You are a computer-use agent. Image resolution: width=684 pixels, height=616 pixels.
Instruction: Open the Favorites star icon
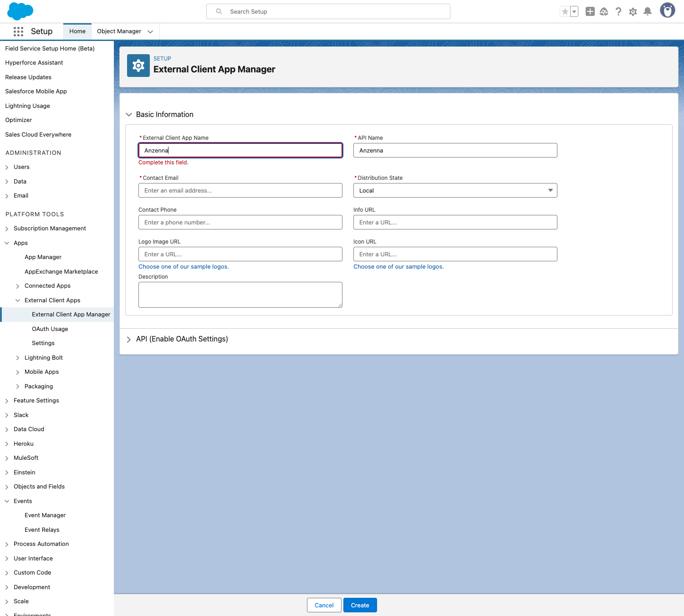[x=565, y=12]
